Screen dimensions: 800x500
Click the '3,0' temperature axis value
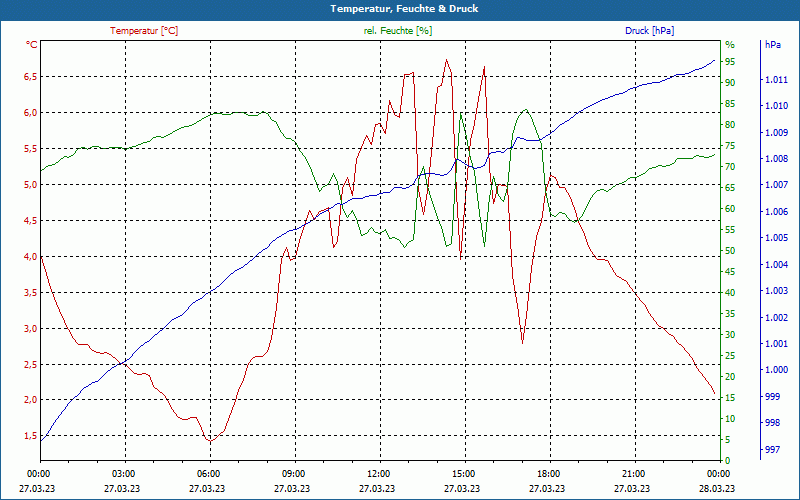click(31, 329)
